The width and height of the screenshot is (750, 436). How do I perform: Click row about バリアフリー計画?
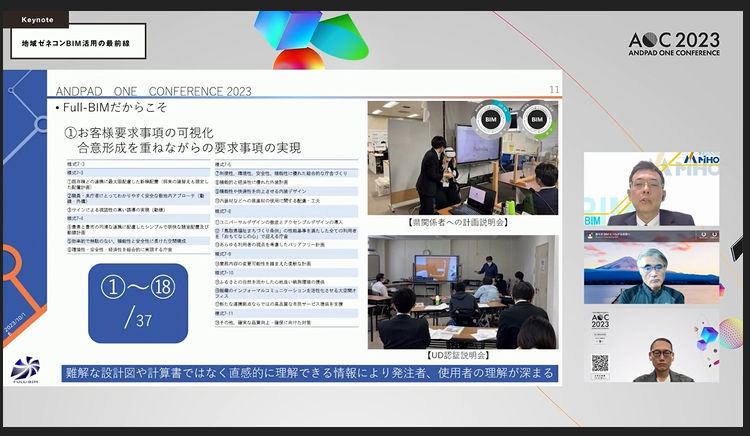(286, 245)
